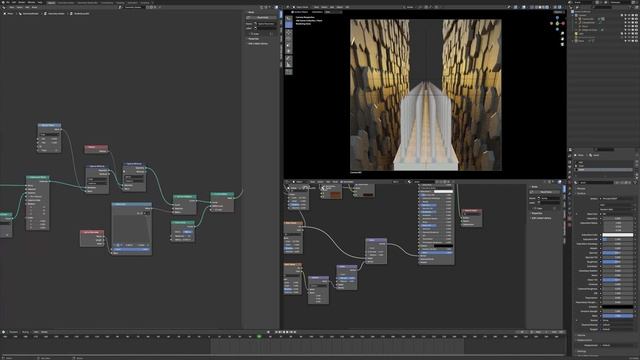Expand the Properties panel in geometry node sidebar
This screenshot has width=640, height=360.
point(253,39)
